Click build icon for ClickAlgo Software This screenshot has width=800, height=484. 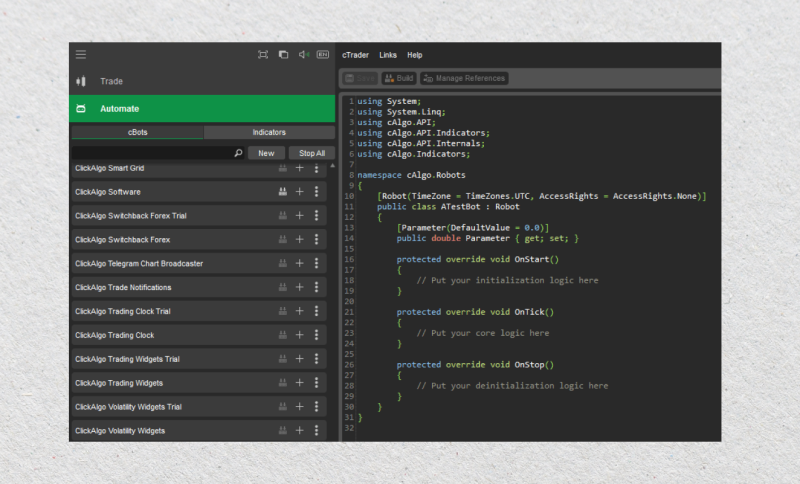(282, 192)
